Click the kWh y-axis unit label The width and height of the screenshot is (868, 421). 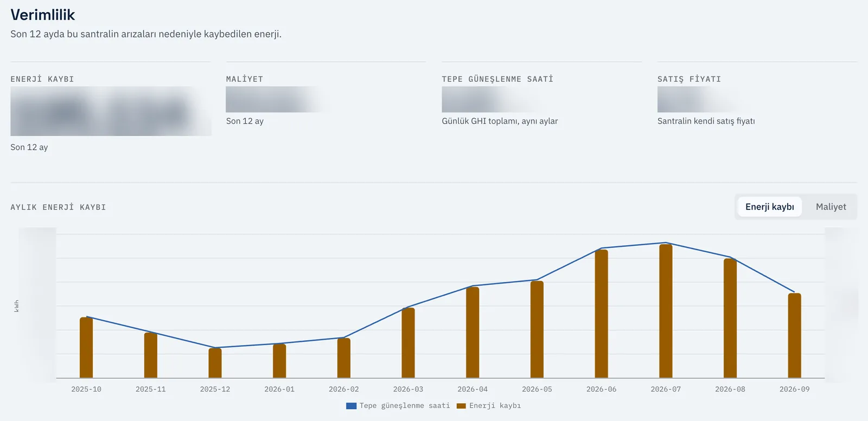16,306
